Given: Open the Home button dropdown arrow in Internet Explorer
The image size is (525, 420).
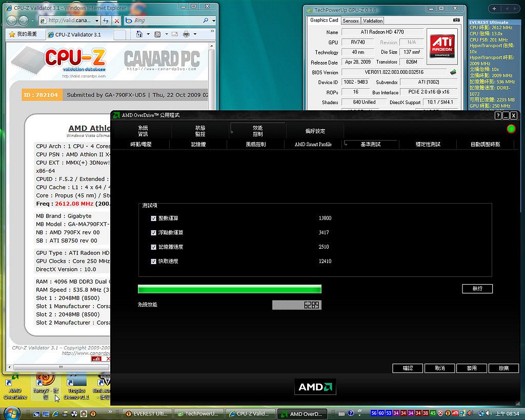Looking at the screenshot, I should [x=148, y=34].
